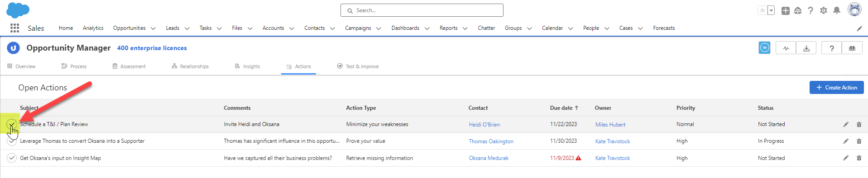Expand the Campaigns nav dropdown
868x178 pixels.
(379, 28)
